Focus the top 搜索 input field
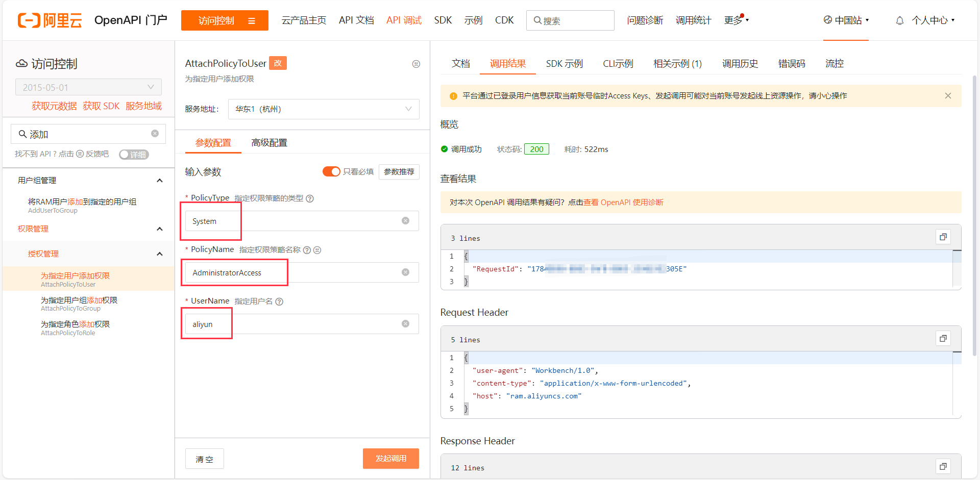Screen dimensions: 980x480 (570, 20)
